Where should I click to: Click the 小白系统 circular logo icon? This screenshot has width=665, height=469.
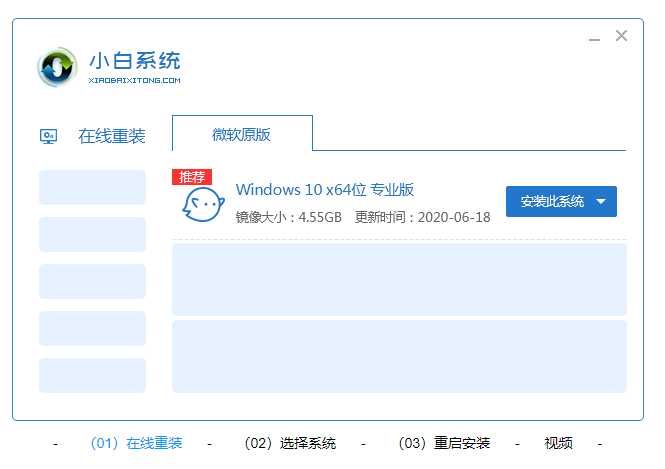pos(57,67)
